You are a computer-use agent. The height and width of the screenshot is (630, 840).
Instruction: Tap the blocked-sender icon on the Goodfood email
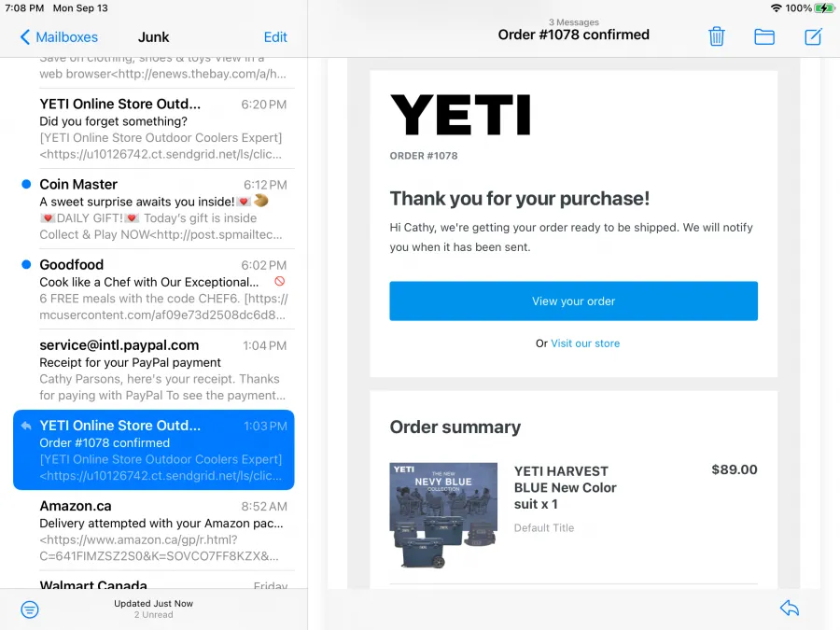[x=279, y=281]
